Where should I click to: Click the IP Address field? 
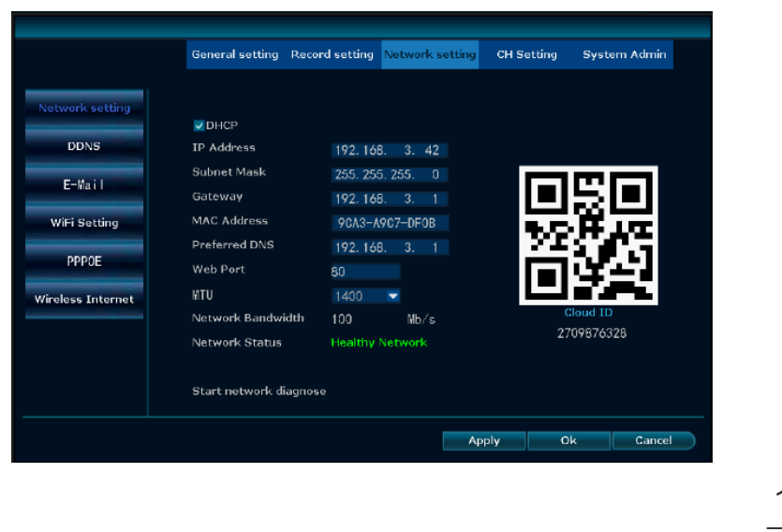coord(390,150)
